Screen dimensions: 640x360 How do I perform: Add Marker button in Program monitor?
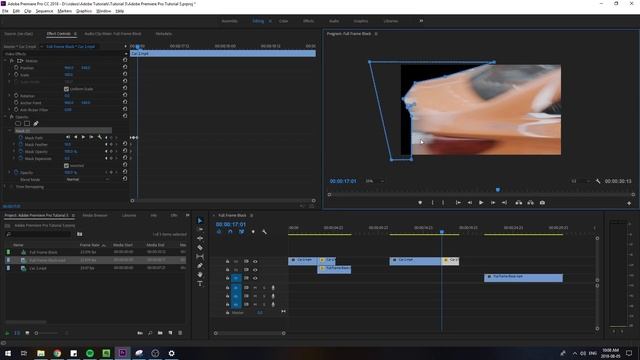[420, 202]
